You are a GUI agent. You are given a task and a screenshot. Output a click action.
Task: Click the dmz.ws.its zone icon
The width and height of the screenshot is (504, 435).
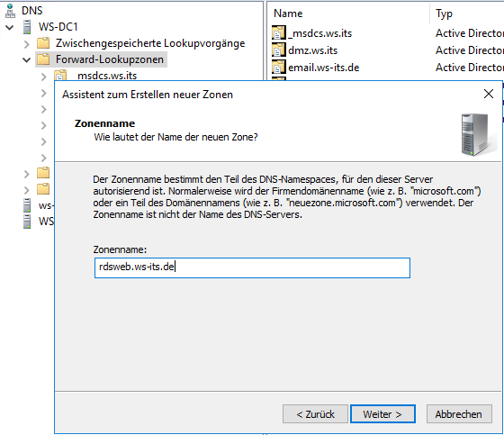tap(279, 50)
